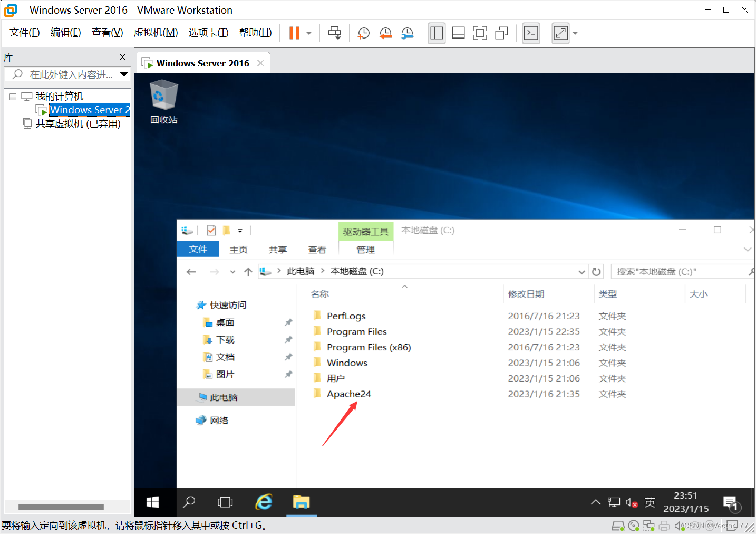Refresh the current Explorer folder
The image size is (756, 534).
(596, 272)
